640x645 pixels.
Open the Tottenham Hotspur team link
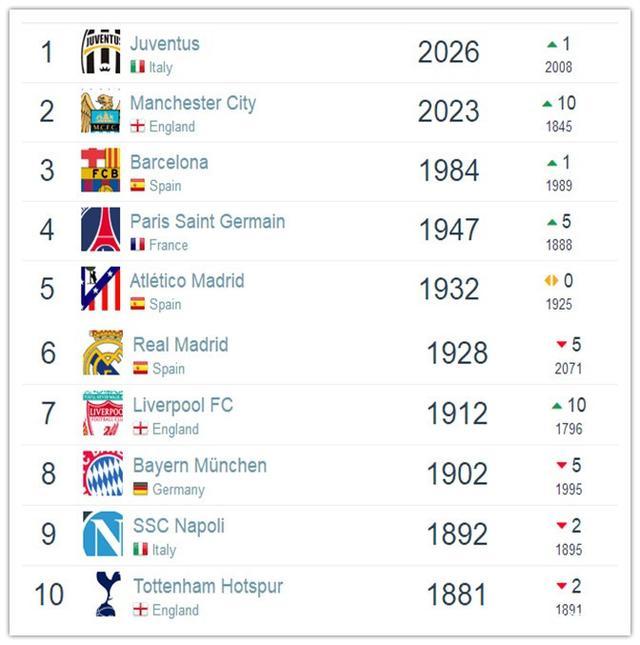(208, 586)
